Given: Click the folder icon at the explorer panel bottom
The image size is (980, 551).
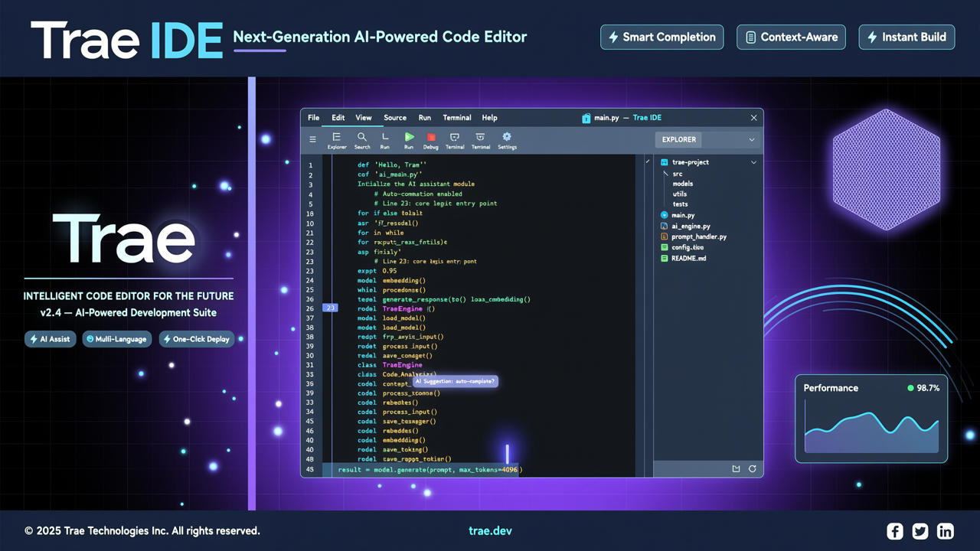Looking at the screenshot, I should click(x=736, y=468).
